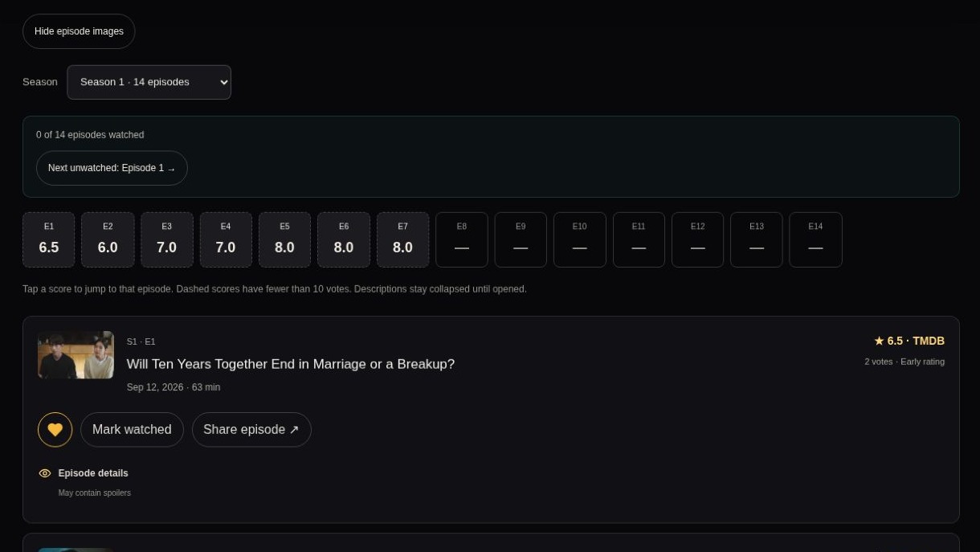Mark episode 1 as watched
Image resolution: width=980 pixels, height=552 pixels.
(132, 430)
